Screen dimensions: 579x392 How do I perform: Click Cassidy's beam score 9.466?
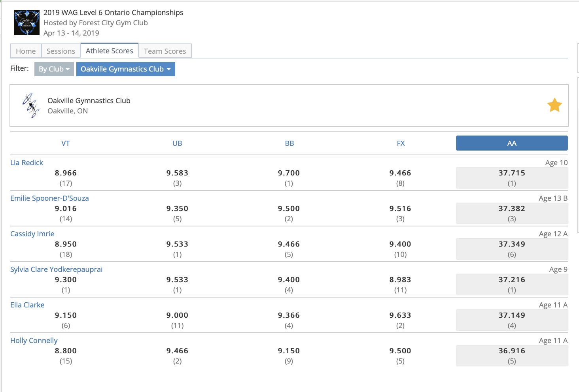tap(289, 244)
